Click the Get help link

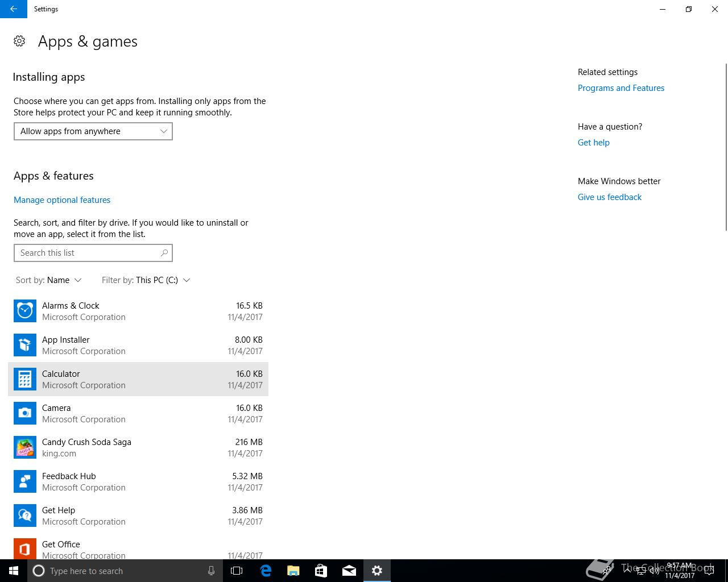pos(594,143)
